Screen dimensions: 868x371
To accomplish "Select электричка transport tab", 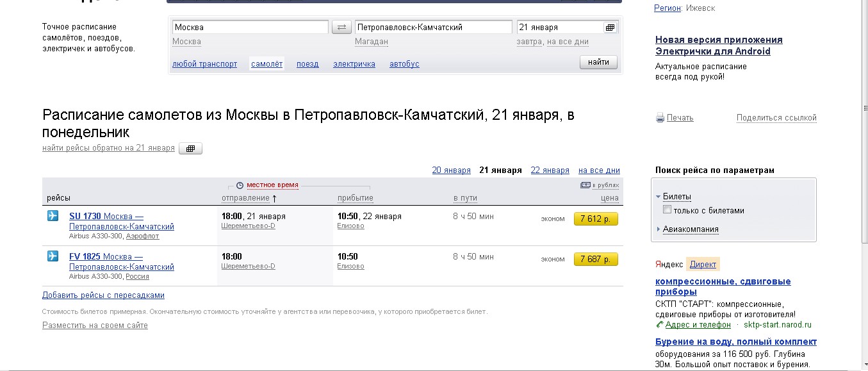I will (354, 64).
